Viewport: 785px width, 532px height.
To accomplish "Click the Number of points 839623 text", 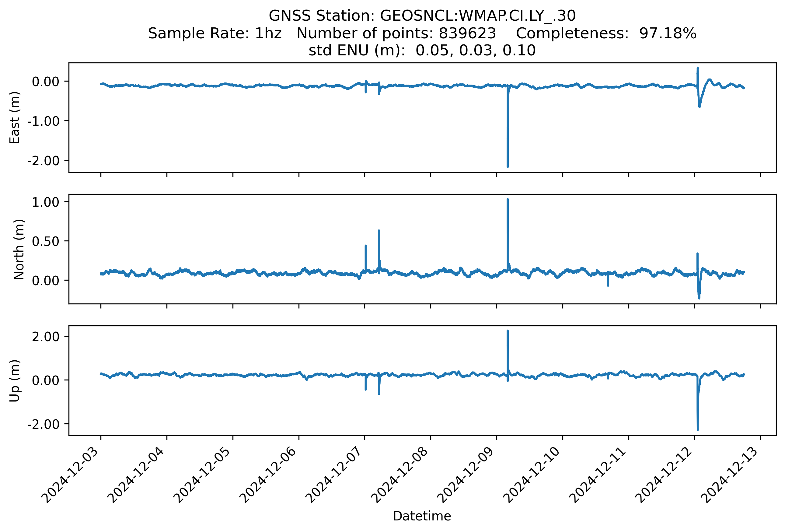I will [x=396, y=33].
